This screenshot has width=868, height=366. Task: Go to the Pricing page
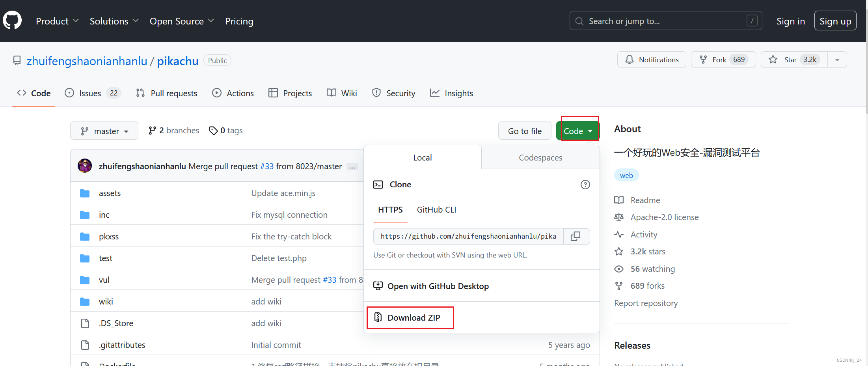coord(239,21)
